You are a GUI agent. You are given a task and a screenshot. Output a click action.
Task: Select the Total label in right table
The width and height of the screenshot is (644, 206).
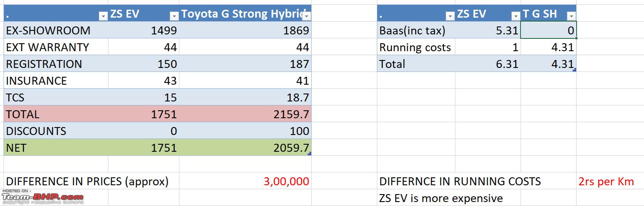[x=416, y=64]
